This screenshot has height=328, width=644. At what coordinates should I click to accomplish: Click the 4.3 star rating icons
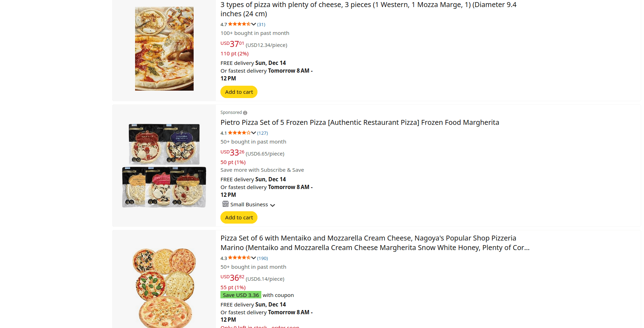(239, 258)
